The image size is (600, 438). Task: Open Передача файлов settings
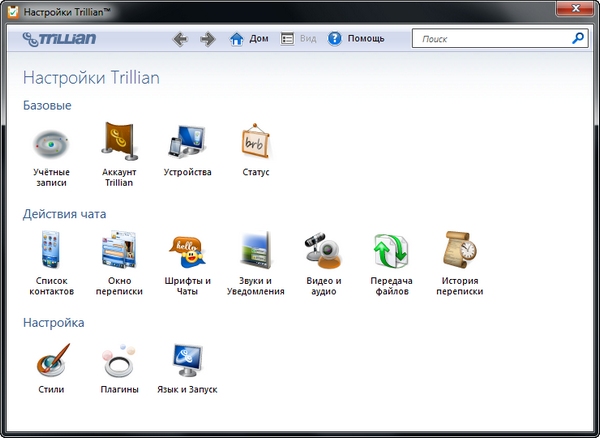[x=393, y=250]
